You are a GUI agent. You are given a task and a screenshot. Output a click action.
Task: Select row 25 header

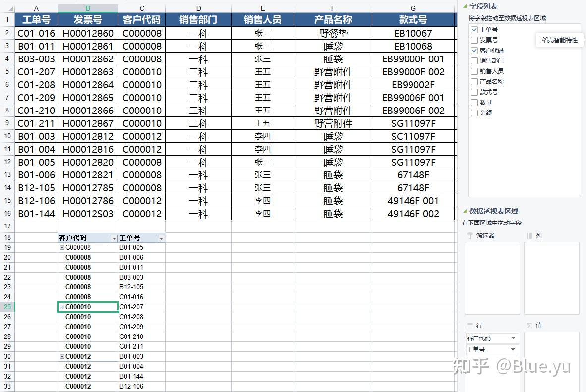7,307
